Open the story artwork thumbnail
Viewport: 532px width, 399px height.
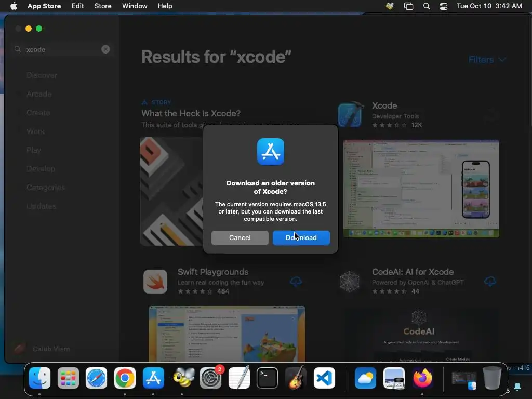pyautogui.click(x=171, y=191)
